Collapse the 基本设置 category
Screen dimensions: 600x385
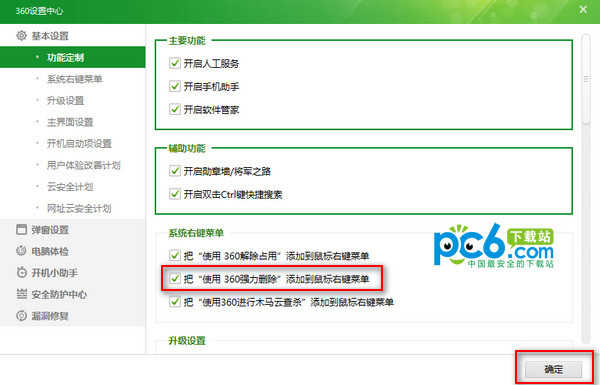click(73, 36)
